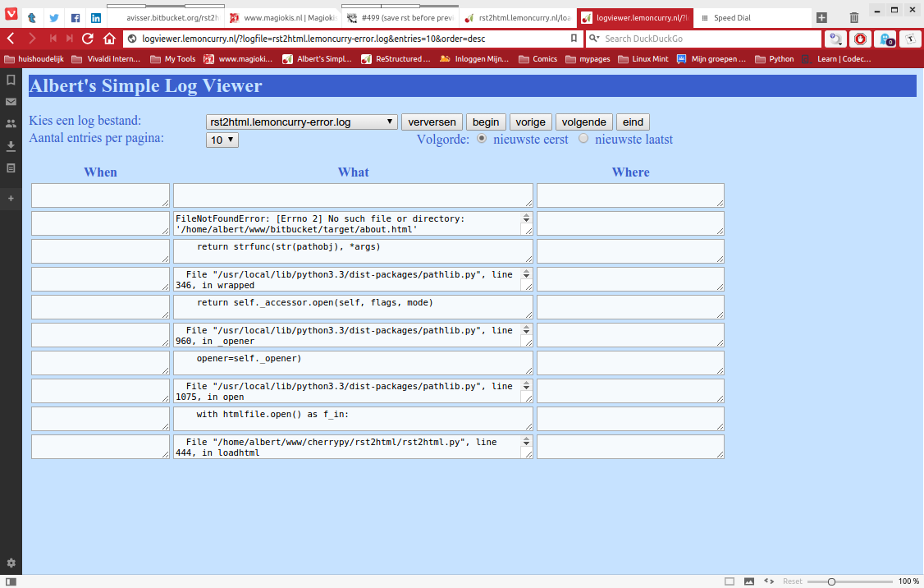This screenshot has width=924, height=588.
Task: Open 'Learn | Codec...' bookmark
Action: tap(836, 59)
